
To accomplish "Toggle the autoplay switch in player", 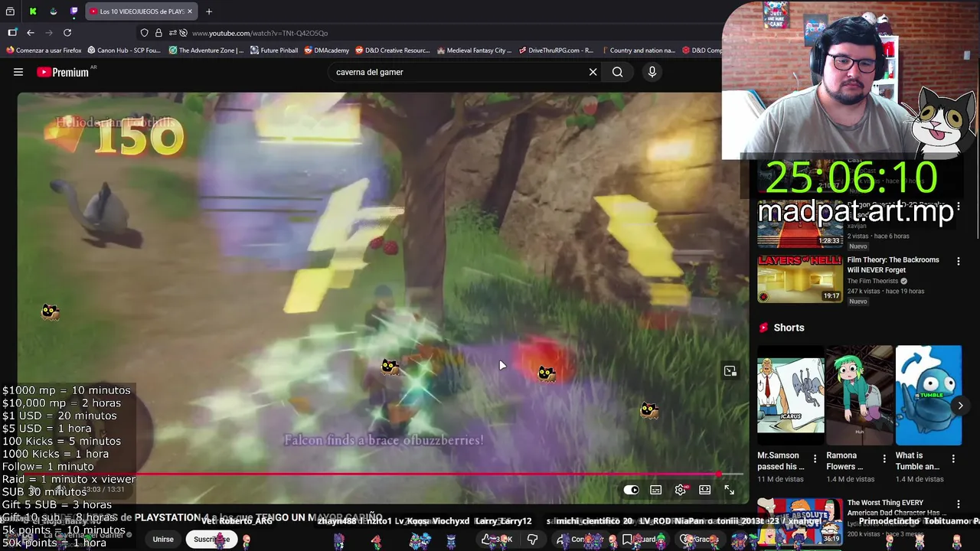I will tap(631, 490).
